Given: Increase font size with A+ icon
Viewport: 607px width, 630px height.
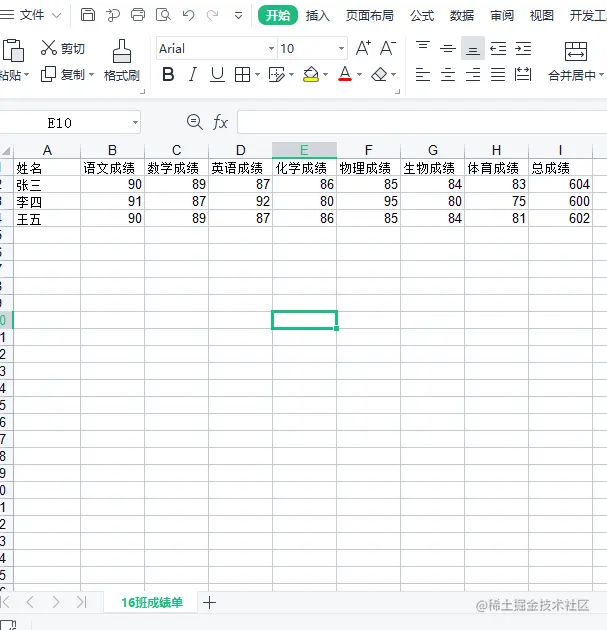Looking at the screenshot, I should (363, 48).
